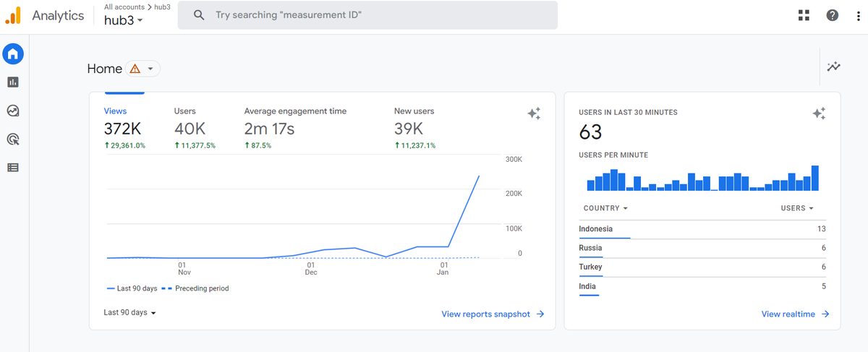Click the Home page title
868x352 pixels.
pos(105,69)
